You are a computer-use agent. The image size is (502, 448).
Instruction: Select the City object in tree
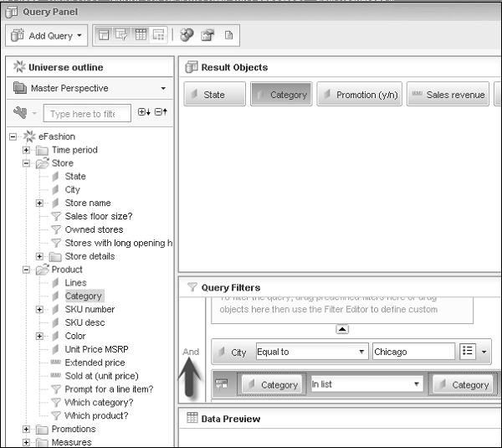[x=72, y=190]
